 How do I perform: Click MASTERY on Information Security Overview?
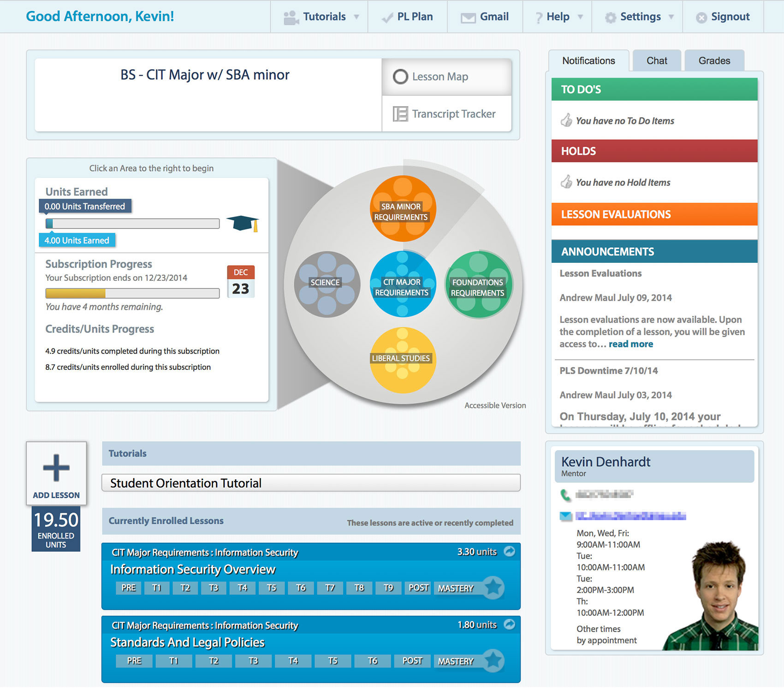456,588
